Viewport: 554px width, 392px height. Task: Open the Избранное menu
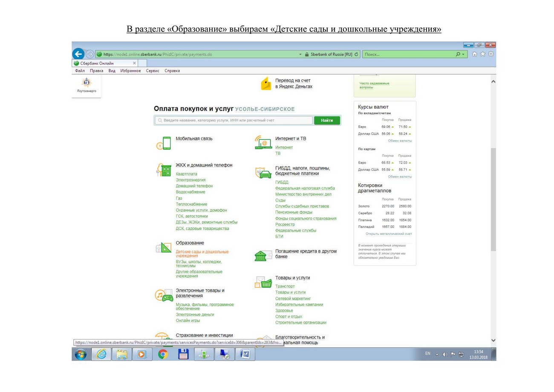[x=130, y=71]
